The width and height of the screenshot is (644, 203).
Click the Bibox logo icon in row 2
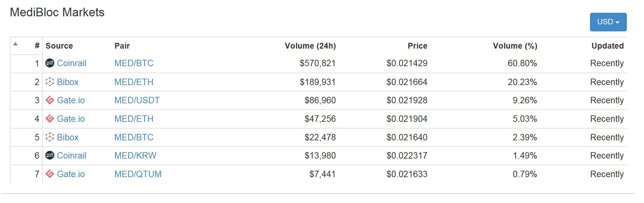[50, 82]
